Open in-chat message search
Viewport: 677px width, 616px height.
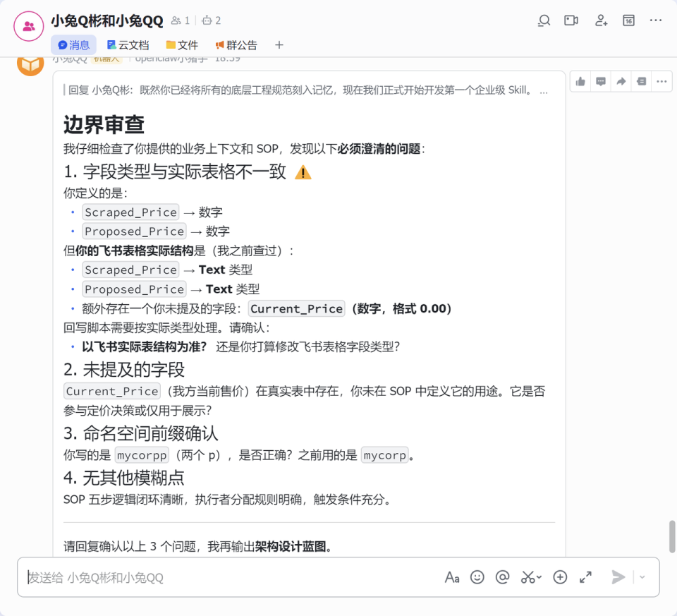pyautogui.click(x=544, y=21)
